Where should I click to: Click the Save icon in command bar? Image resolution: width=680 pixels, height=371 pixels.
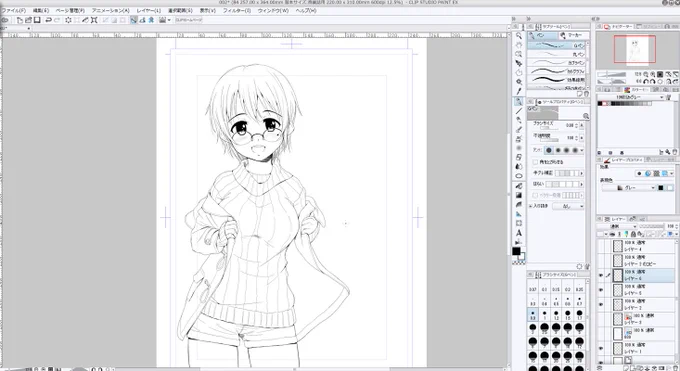[x=37, y=20]
